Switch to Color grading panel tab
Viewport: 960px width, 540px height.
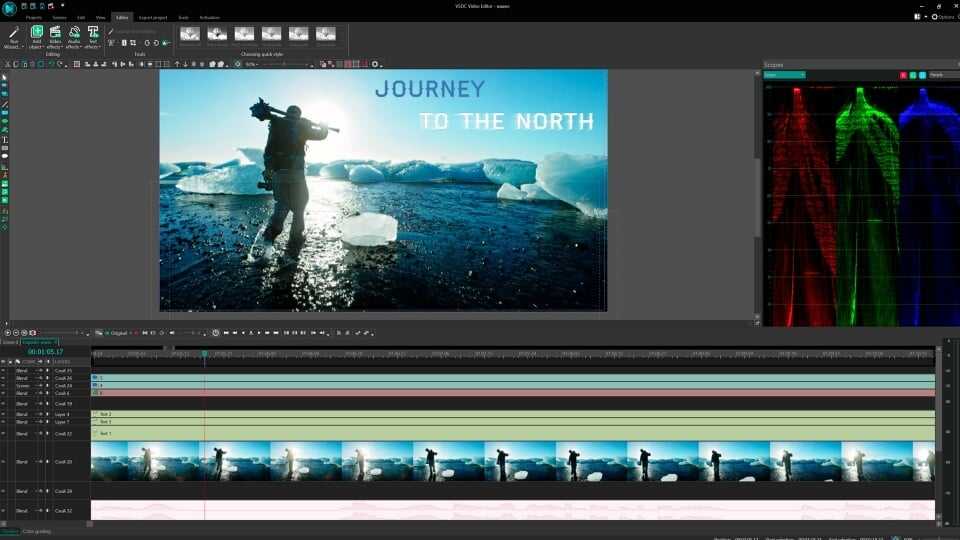(36, 531)
